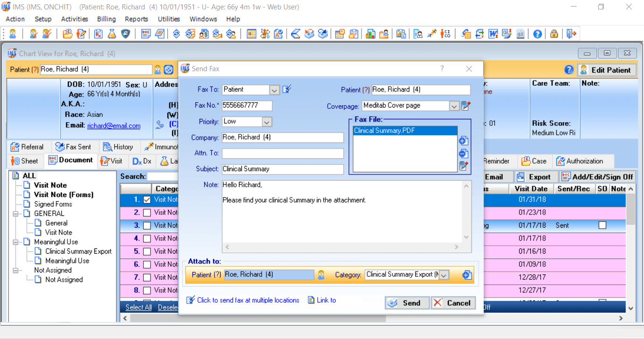The width and height of the screenshot is (644, 339).
Task: Click edit icon beside Fax To dropdown
Action: pyautogui.click(x=287, y=89)
